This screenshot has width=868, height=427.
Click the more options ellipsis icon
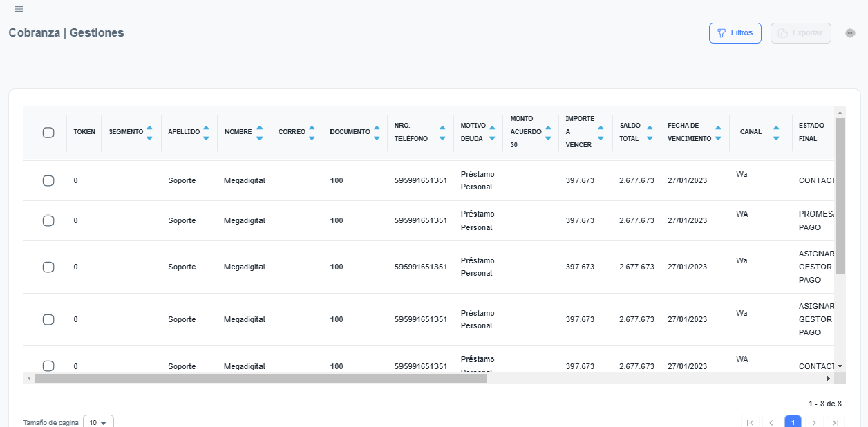click(x=850, y=33)
